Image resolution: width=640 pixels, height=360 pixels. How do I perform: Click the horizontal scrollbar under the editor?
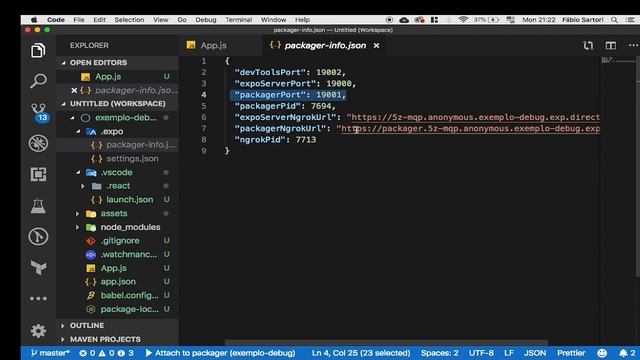(386, 342)
